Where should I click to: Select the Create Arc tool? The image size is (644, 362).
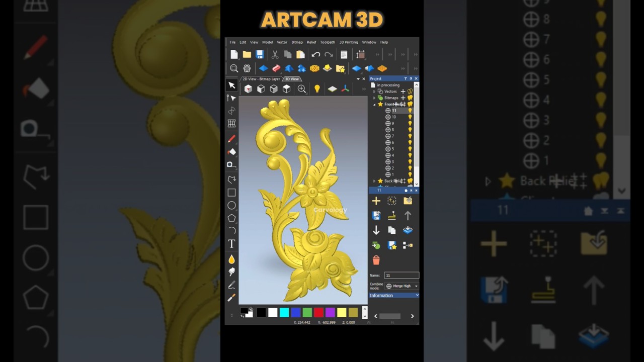(231, 230)
